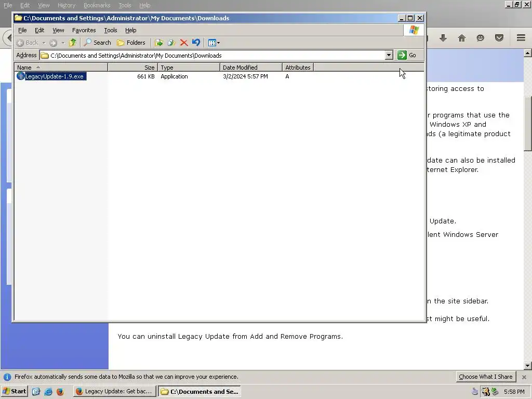The width and height of the screenshot is (532, 399).
Task: Open the Back history dropdown arrow
Action: click(x=44, y=43)
